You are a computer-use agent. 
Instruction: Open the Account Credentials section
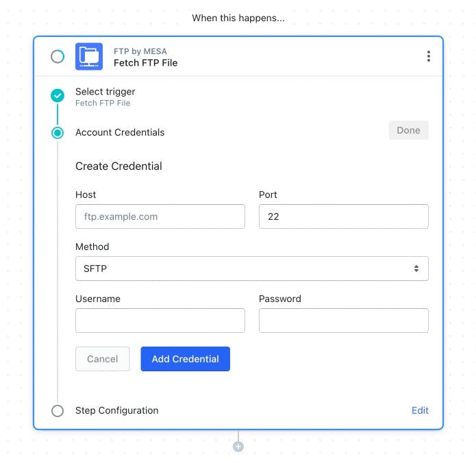coord(120,132)
